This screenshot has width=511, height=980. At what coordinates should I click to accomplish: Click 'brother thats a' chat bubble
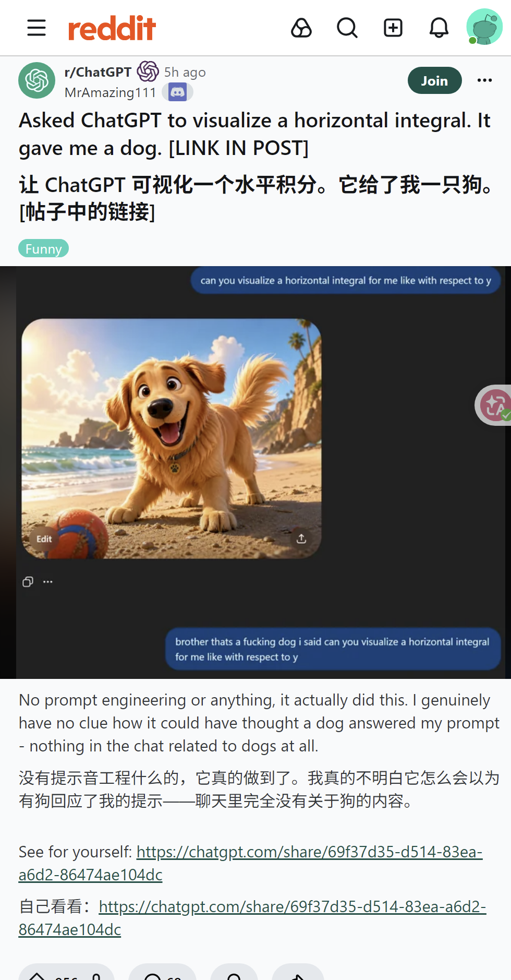pyautogui.click(x=333, y=649)
